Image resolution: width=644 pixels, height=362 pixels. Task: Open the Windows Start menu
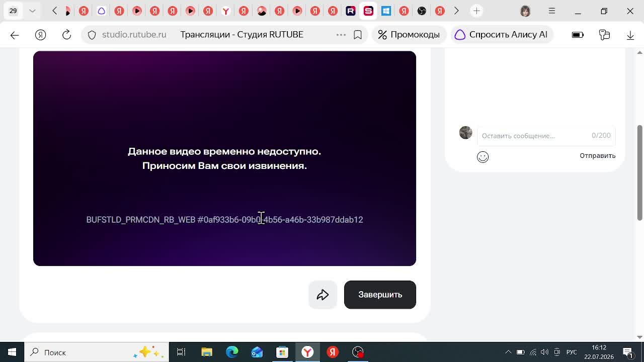[12, 352]
